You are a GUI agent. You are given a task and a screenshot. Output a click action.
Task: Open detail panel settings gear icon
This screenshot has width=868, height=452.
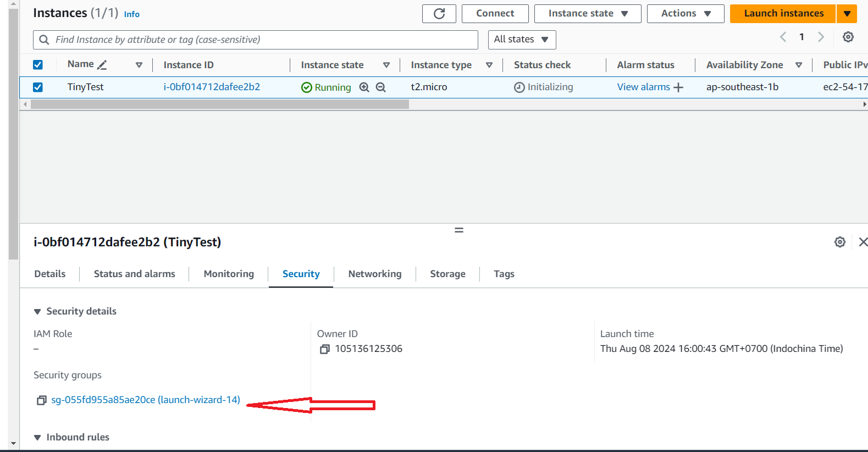click(839, 242)
